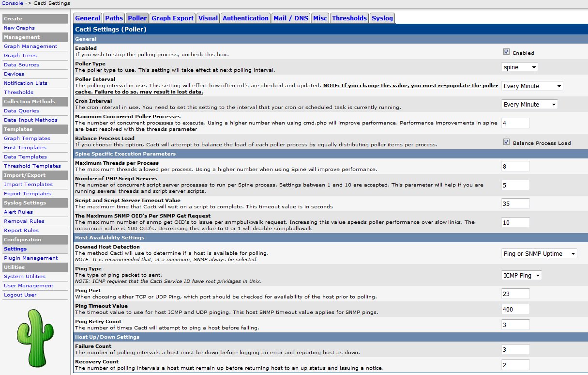Focus the Maximum Concurrent Poller Processes field
The width and height of the screenshot is (588, 375).
click(x=515, y=123)
